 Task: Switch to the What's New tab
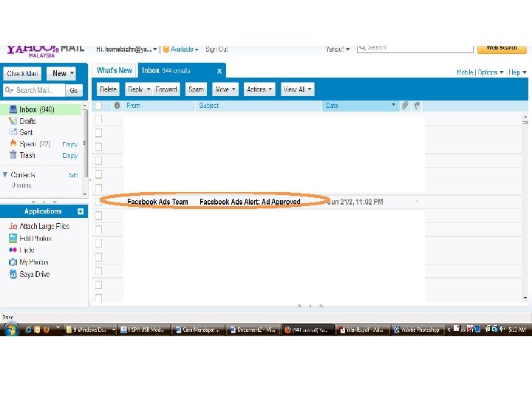click(115, 71)
